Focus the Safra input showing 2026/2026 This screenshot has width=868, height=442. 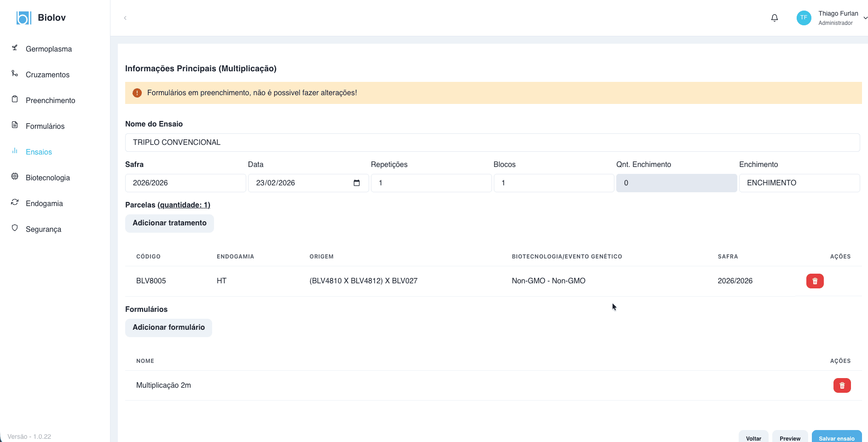(185, 183)
